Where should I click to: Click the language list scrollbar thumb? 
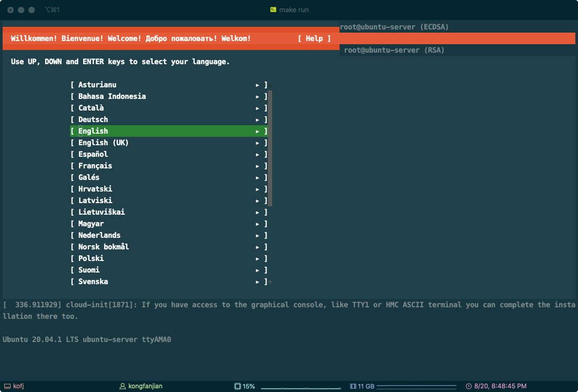coord(270,147)
